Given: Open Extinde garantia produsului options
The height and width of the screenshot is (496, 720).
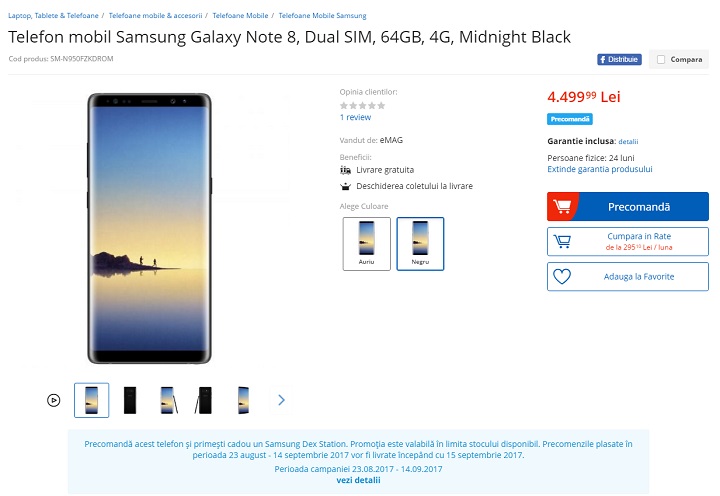Looking at the screenshot, I should [x=599, y=169].
